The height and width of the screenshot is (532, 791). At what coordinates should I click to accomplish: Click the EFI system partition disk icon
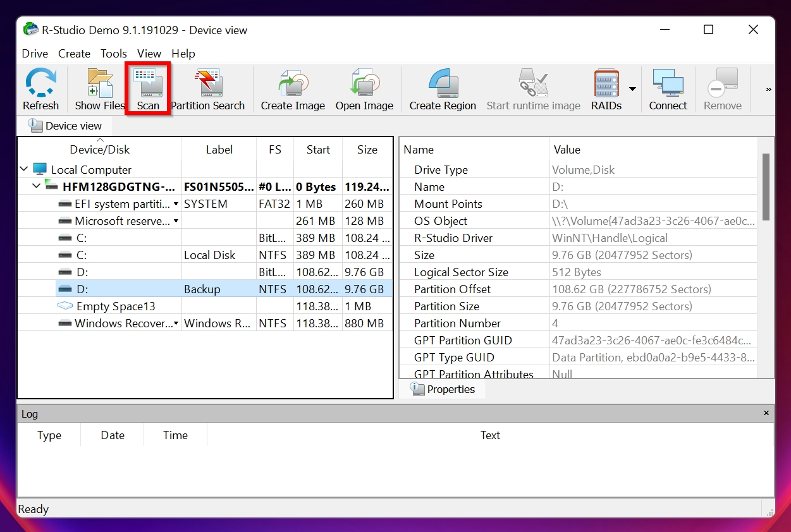[x=65, y=204]
